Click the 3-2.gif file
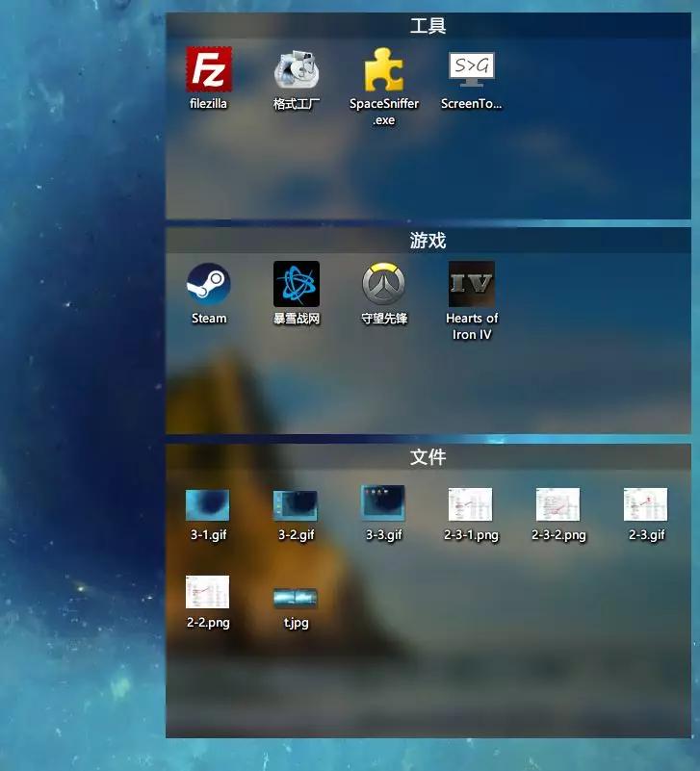 (296, 504)
